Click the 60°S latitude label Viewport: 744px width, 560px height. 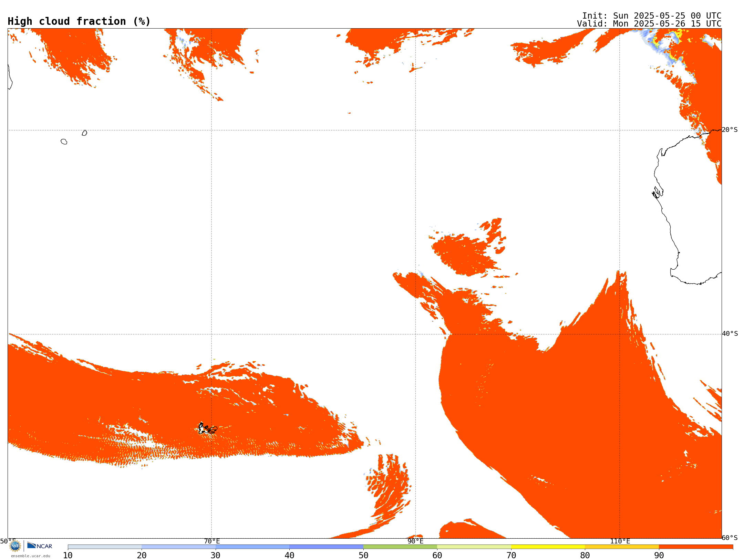pos(730,538)
